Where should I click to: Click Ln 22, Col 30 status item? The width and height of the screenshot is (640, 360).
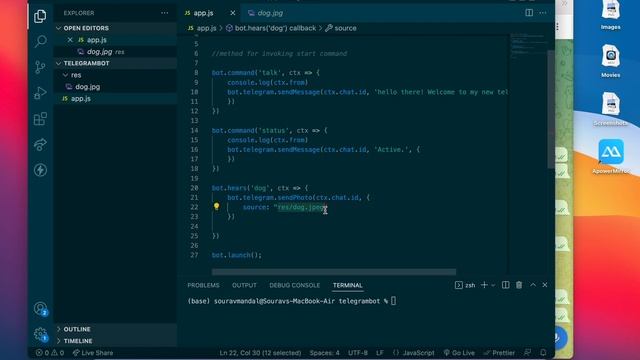coord(260,353)
